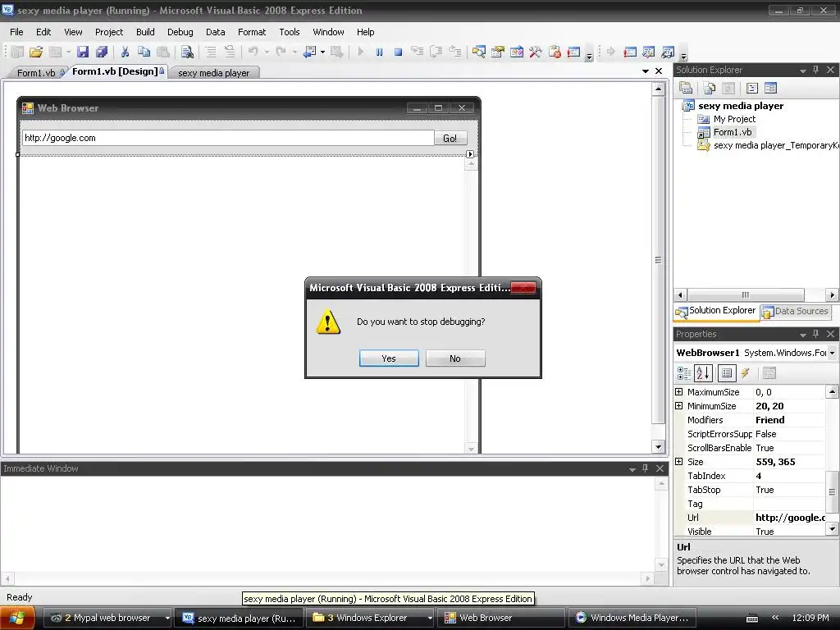
Task: Open the Project menu
Action: pyautogui.click(x=109, y=32)
